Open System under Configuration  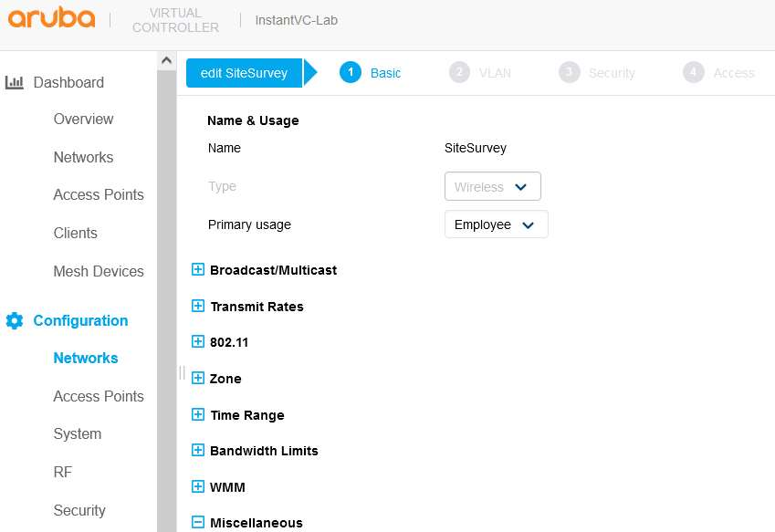tap(77, 433)
